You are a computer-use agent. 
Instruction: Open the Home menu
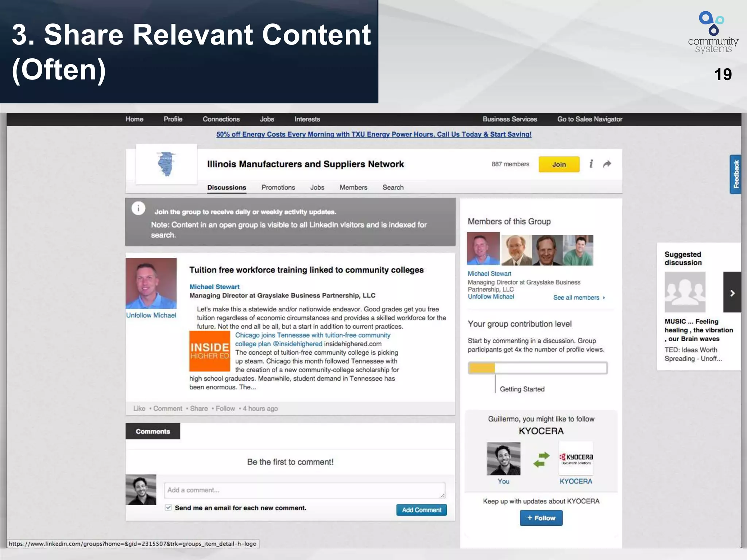coord(134,119)
